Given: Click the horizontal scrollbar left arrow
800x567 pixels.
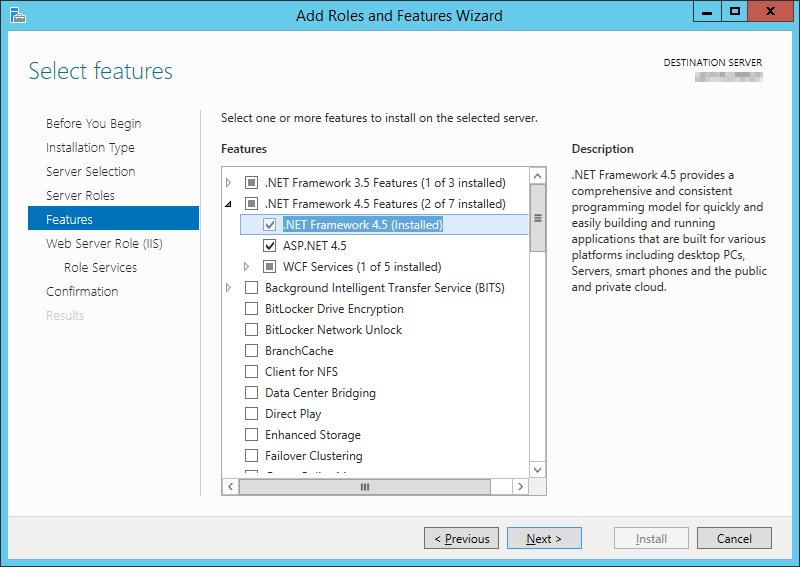Looking at the screenshot, I should tap(230, 486).
